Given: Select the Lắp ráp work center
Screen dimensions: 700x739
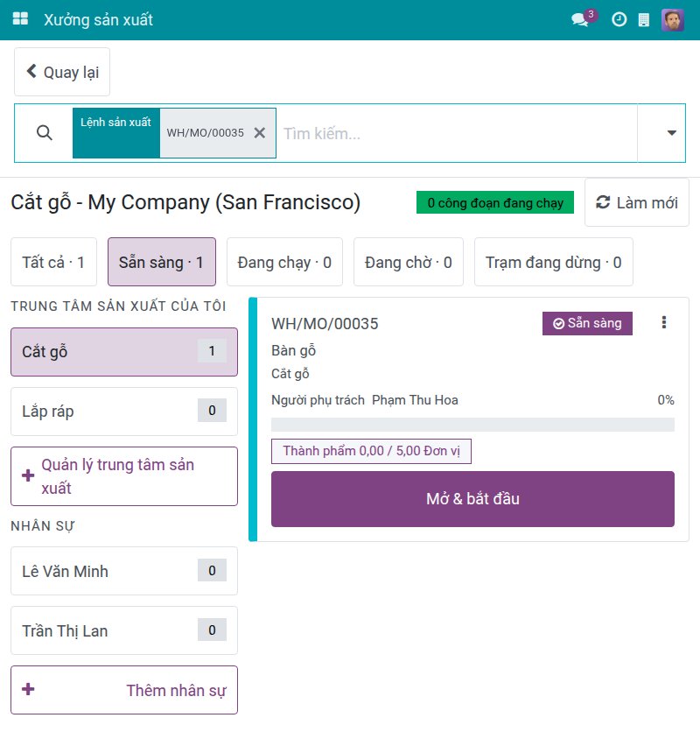Looking at the screenshot, I should [x=124, y=412].
